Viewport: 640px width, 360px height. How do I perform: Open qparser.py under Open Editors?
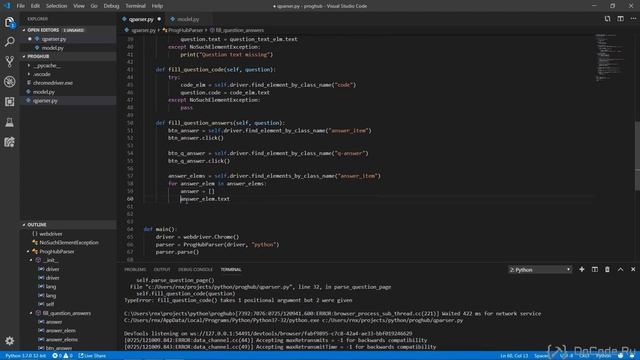click(x=68, y=39)
